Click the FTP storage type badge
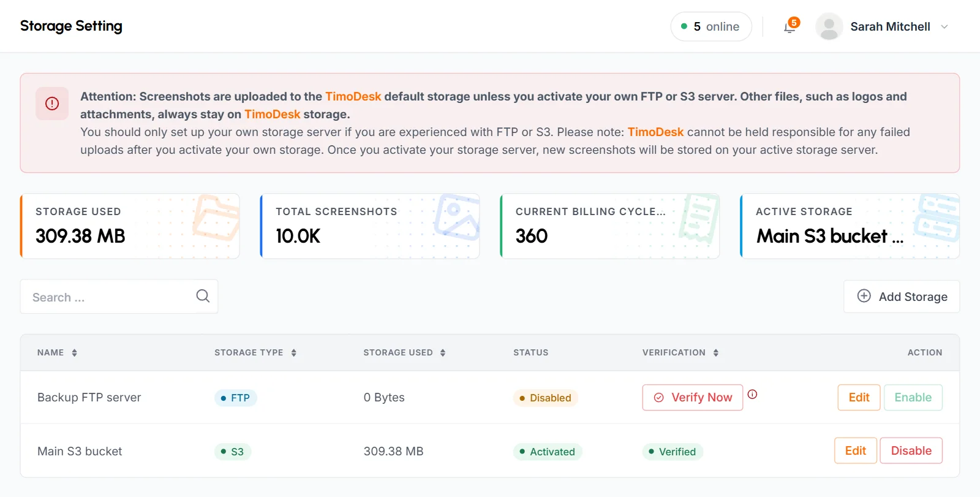 click(236, 398)
